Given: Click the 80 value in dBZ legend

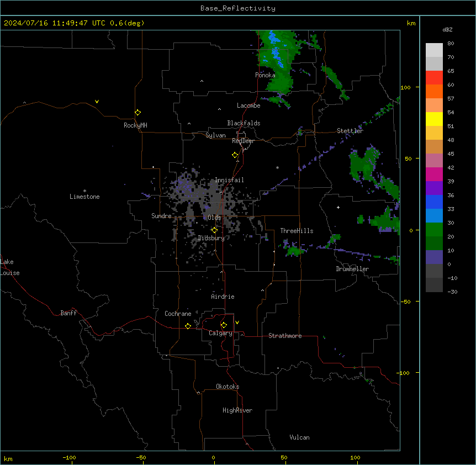Looking at the screenshot, I should pos(451,44).
